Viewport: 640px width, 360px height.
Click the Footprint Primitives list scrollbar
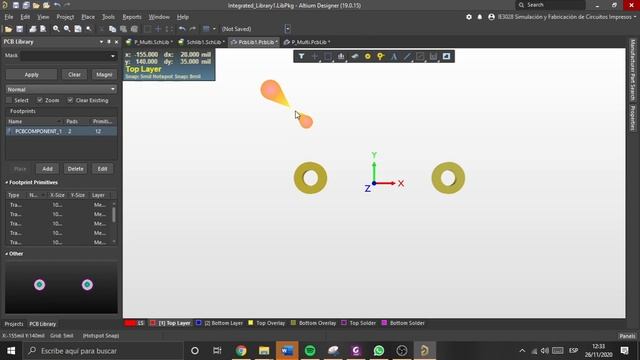pos(113,215)
